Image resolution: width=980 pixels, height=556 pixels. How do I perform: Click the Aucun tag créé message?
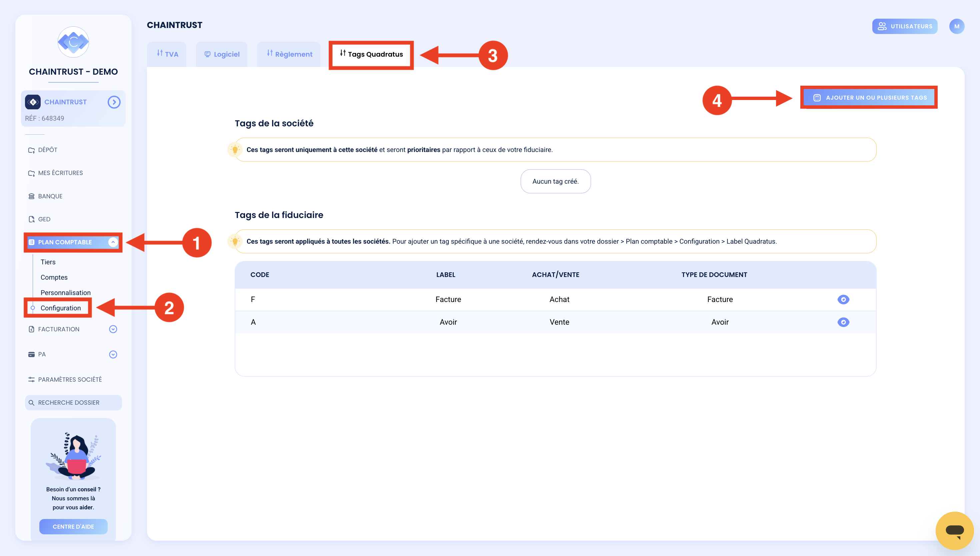point(555,181)
